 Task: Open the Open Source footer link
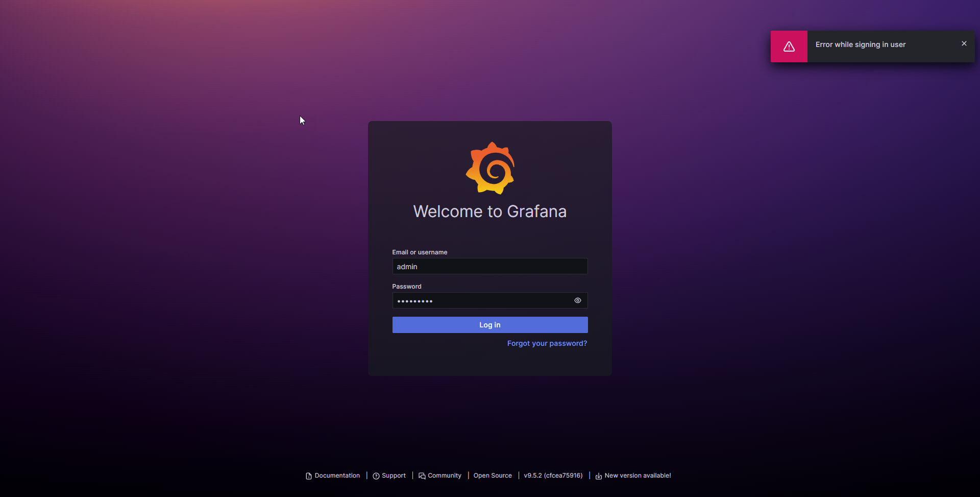[493, 476]
